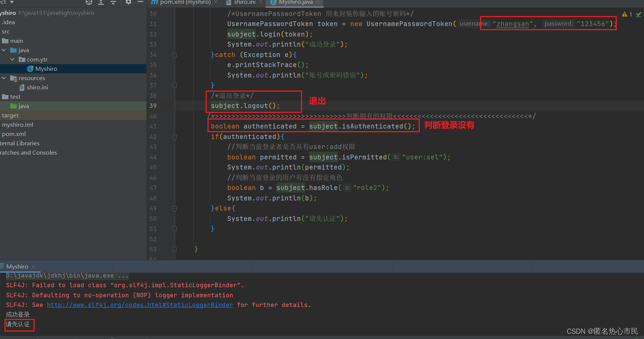This screenshot has height=339, width=644.
Task: Open the slf4j.org StaticLoggerBinder link
Action: (x=140, y=305)
